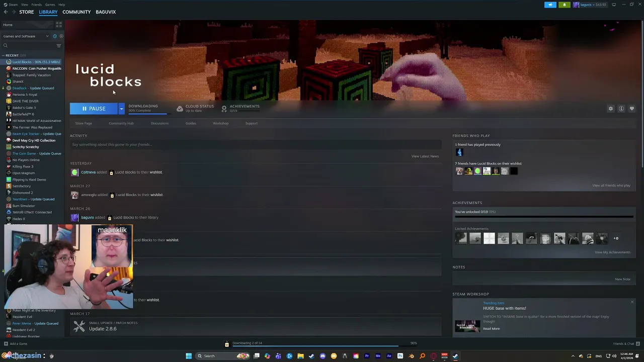Select Persona 5 Royal in library list
644x362 pixels.
click(x=25, y=95)
